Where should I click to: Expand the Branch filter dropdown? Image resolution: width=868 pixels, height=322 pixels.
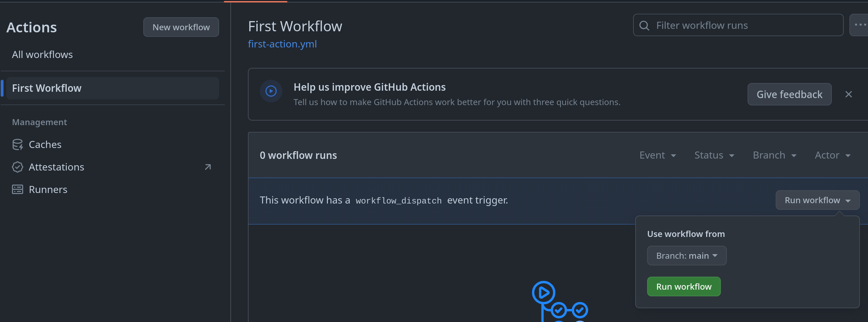point(775,155)
